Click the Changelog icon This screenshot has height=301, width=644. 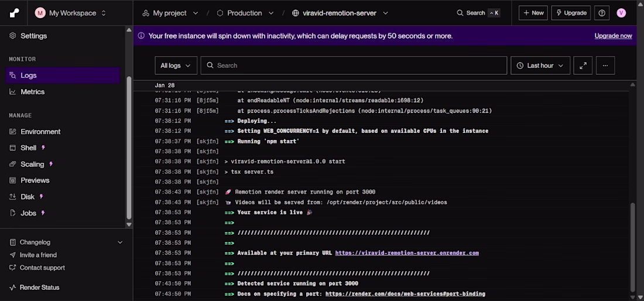(x=13, y=242)
